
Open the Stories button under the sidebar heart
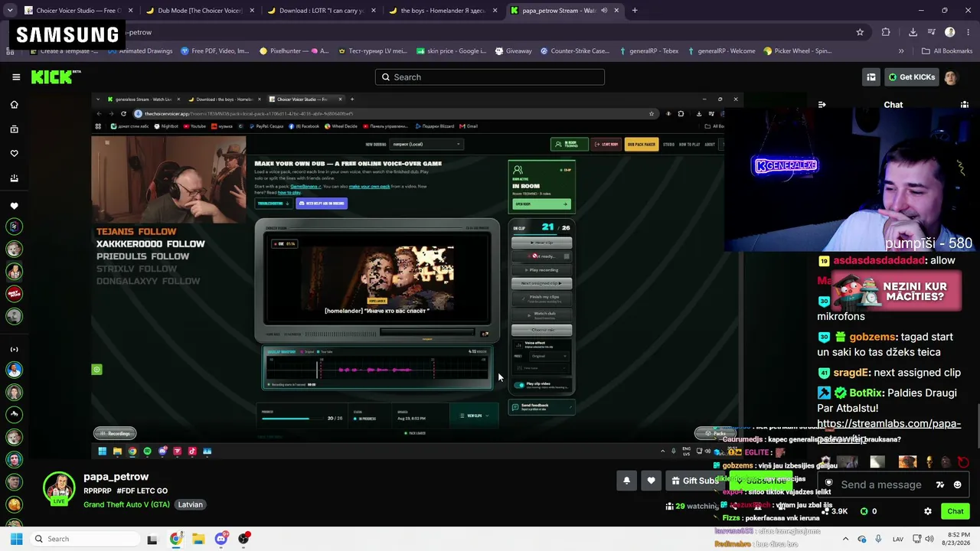[15, 178]
